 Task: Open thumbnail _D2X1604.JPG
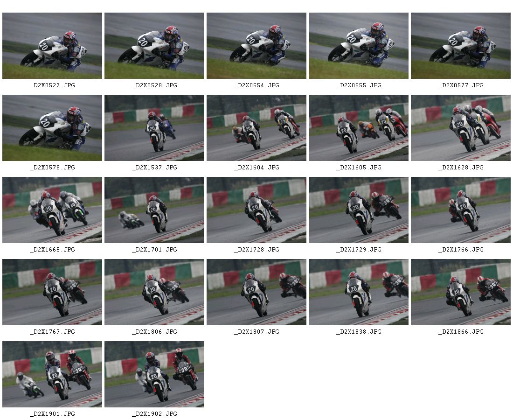pos(256,128)
